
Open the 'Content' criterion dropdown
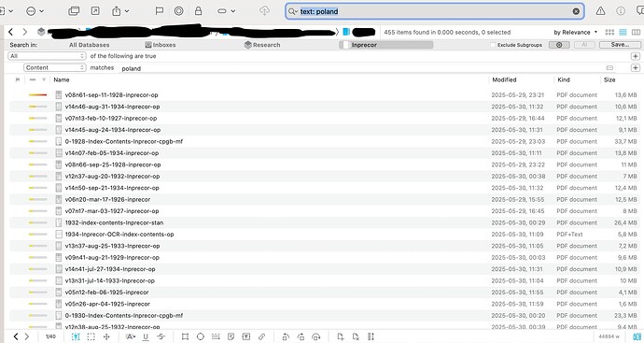(x=55, y=67)
